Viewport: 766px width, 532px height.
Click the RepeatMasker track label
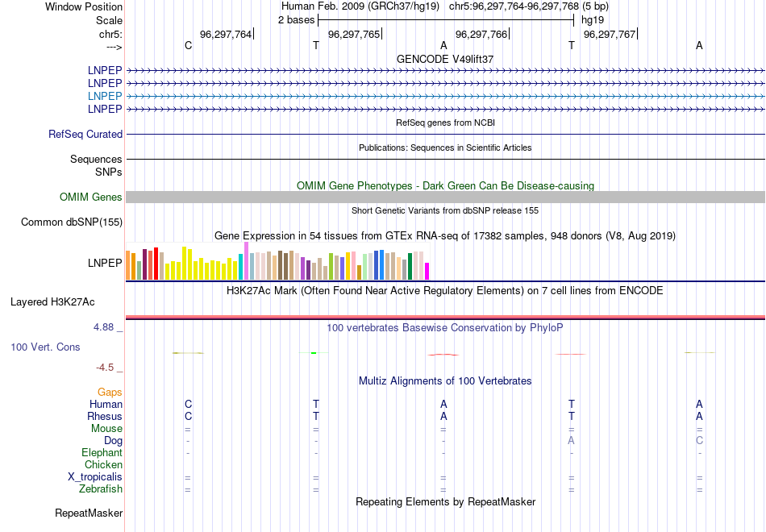[89, 513]
